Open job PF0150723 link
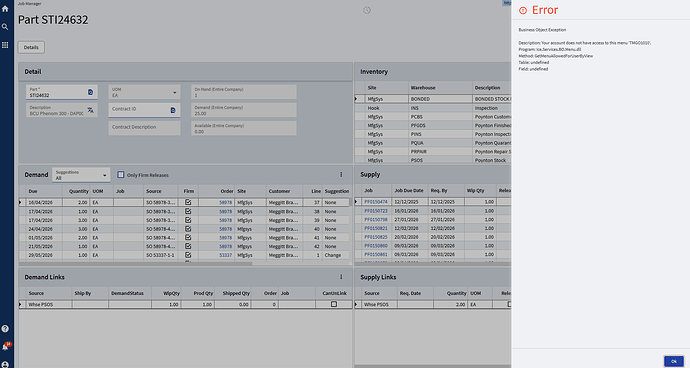This screenshot has width=690, height=368. (x=376, y=211)
